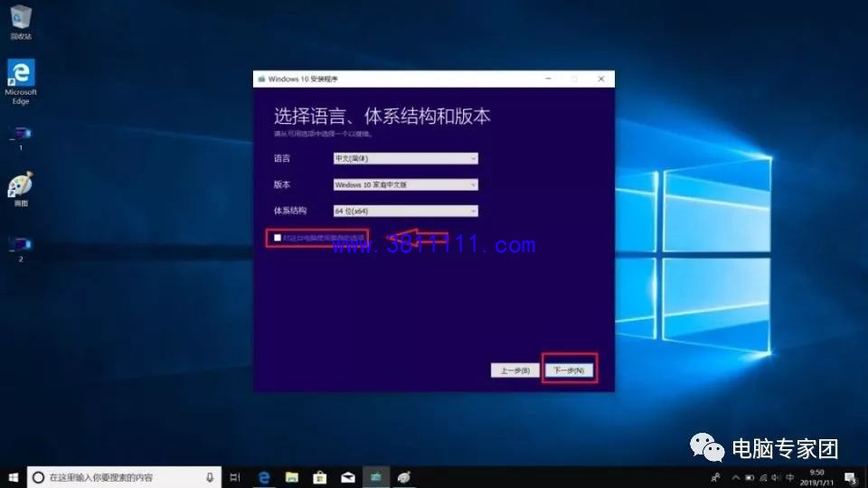
Task: Open File Explorer from taskbar
Action: [292, 477]
